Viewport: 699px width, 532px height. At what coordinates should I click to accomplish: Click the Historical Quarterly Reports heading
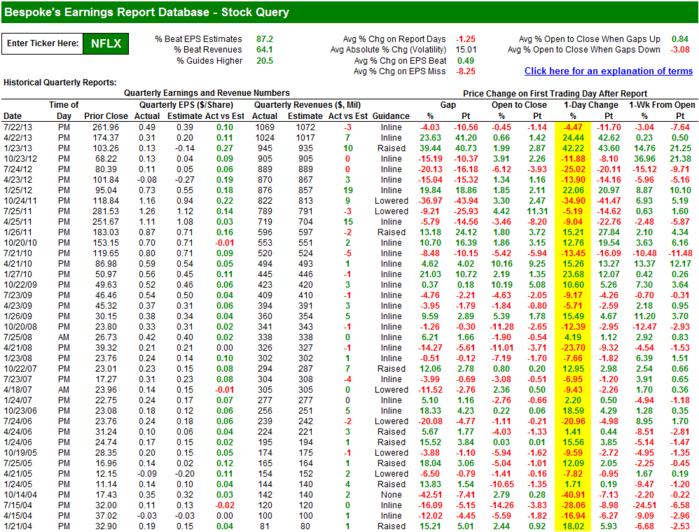(60, 82)
